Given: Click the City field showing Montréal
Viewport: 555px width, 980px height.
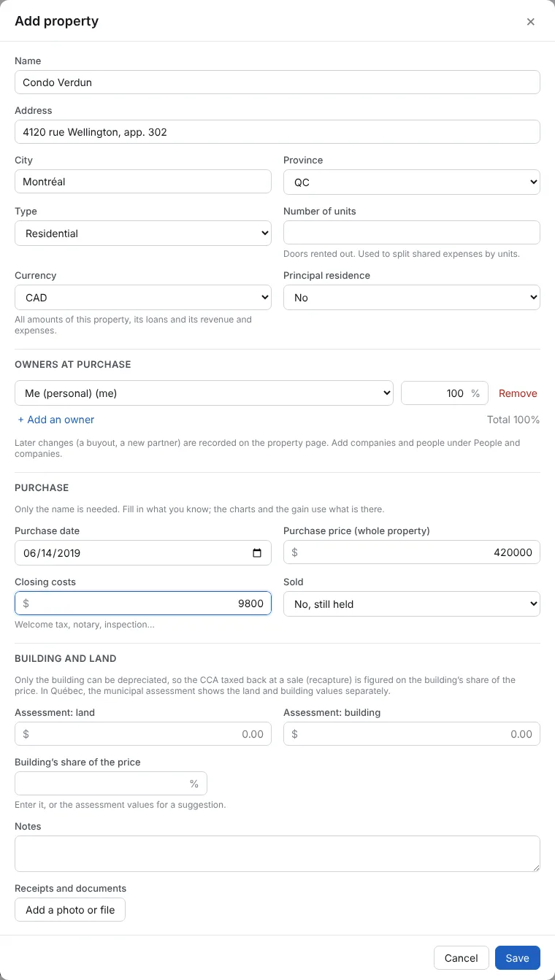Looking at the screenshot, I should [143, 182].
